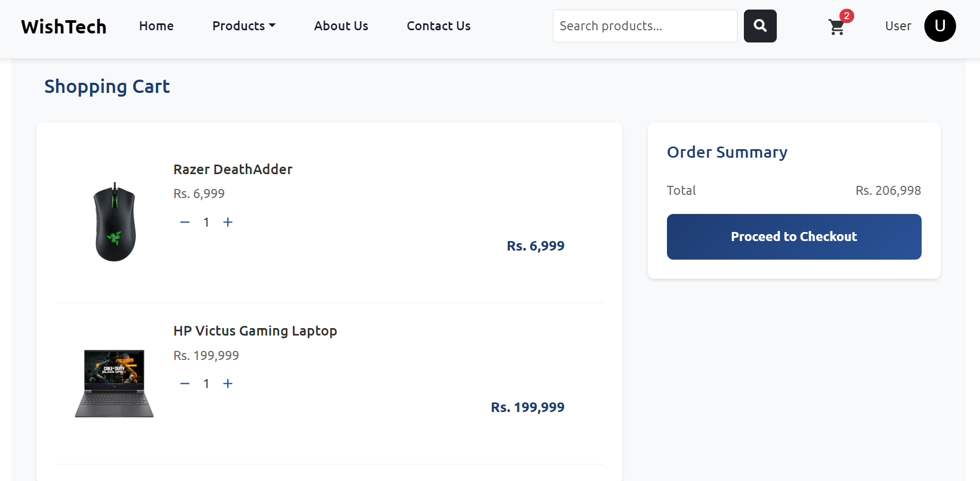Screen dimensions: 980x481
Task: Go to the Home page
Action: coord(156,26)
